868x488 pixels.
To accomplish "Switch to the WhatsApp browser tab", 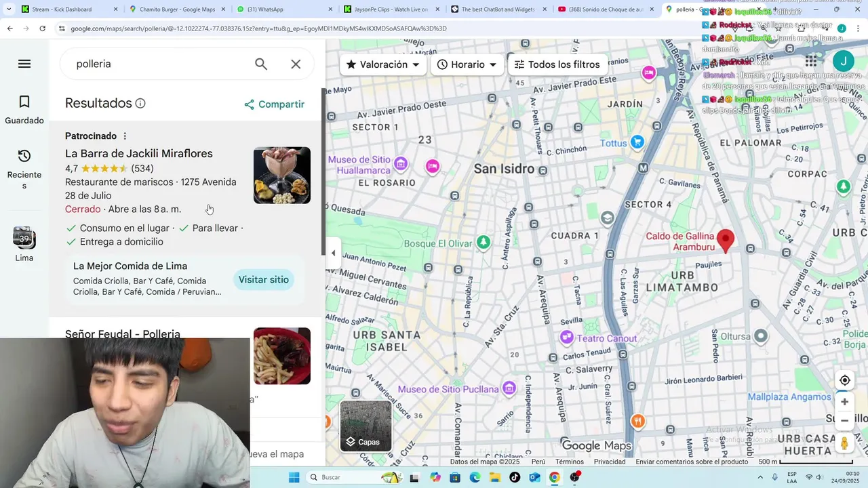I will click(x=285, y=9).
